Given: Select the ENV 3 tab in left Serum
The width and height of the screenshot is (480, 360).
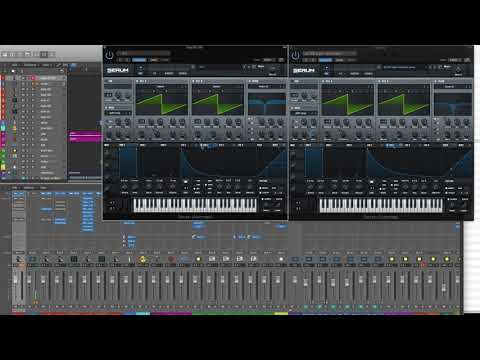Looking at the screenshot, I should point(163,145).
